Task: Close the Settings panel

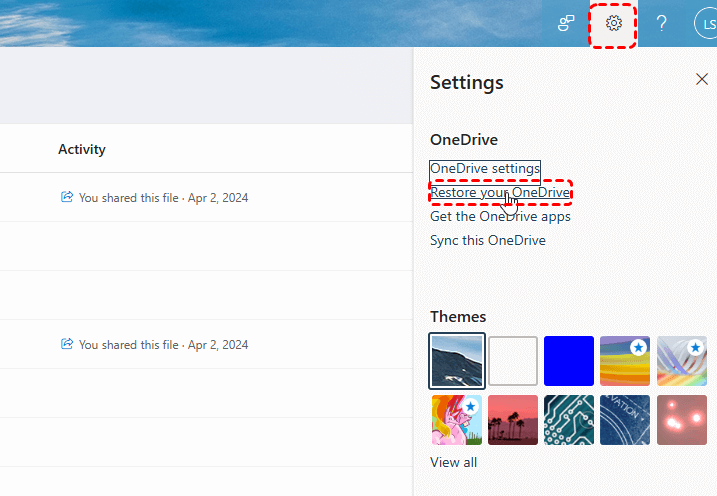Action: click(x=702, y=79)
